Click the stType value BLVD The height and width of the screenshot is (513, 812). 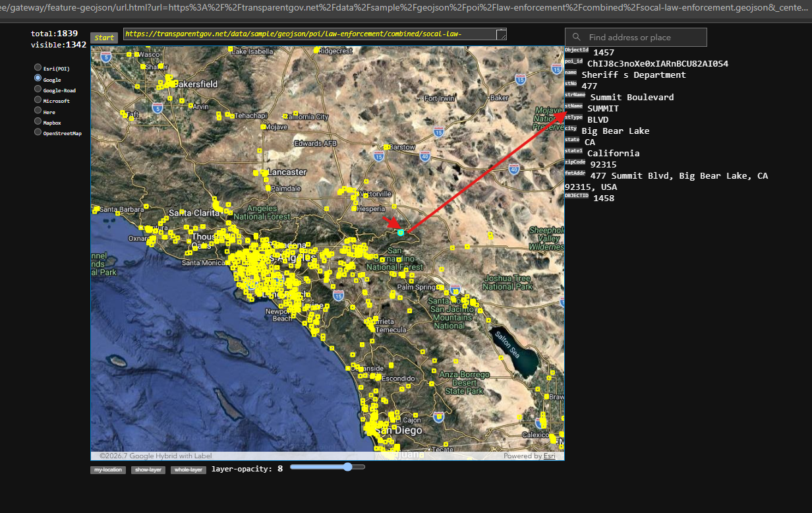pos(598,119)
